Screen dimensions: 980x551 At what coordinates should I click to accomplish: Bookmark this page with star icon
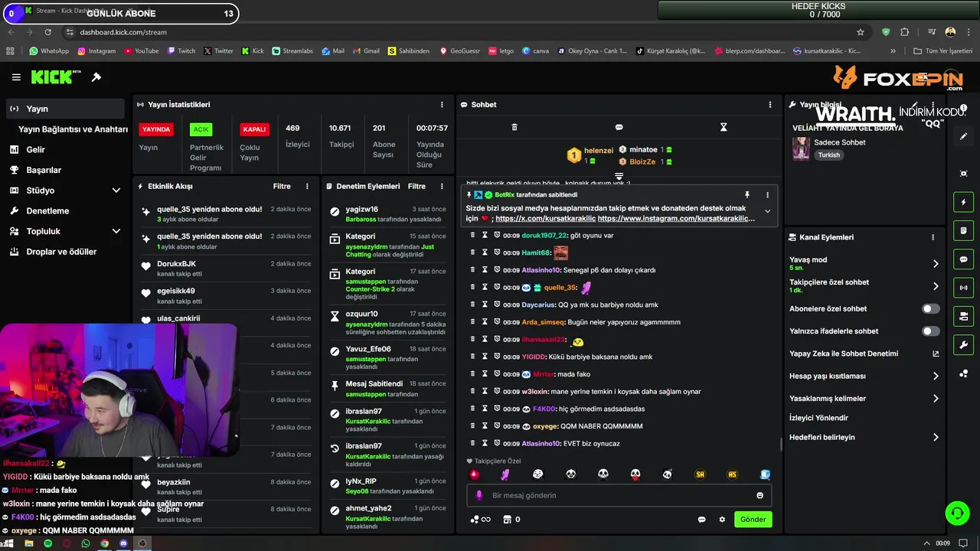click(x=861, y=32)
